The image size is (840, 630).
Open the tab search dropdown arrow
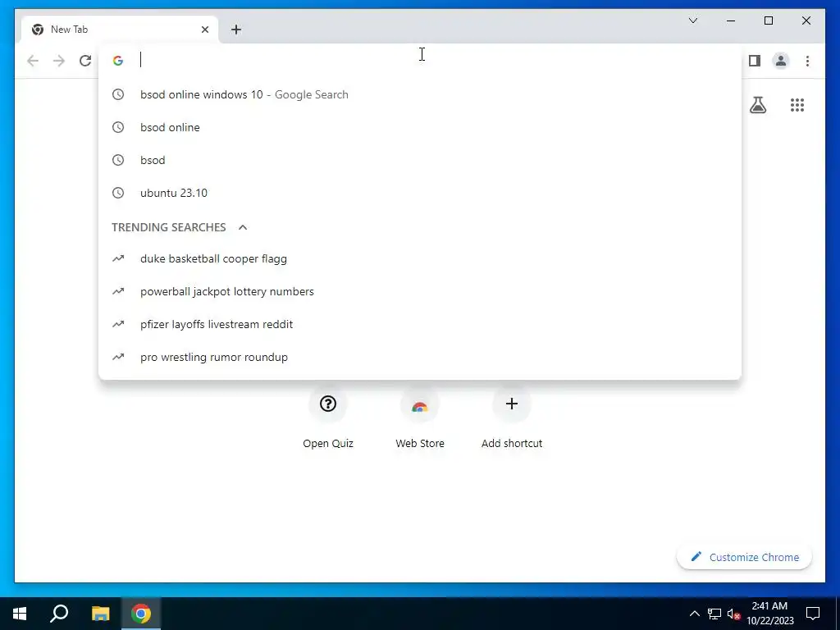(692, 21)
